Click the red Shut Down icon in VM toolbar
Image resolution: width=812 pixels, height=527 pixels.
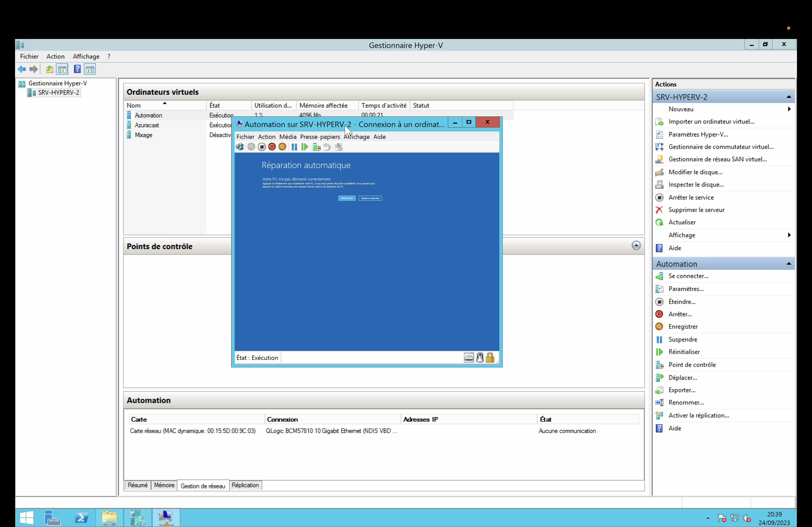272,147
